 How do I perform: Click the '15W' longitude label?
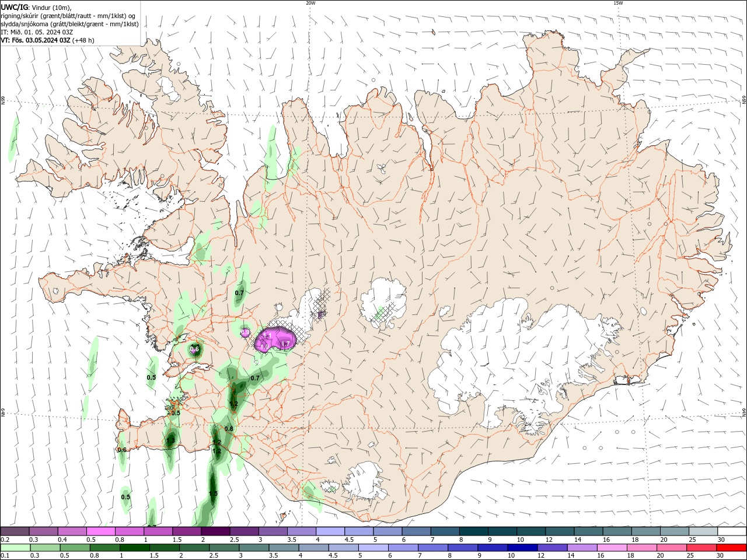[618, 3]
